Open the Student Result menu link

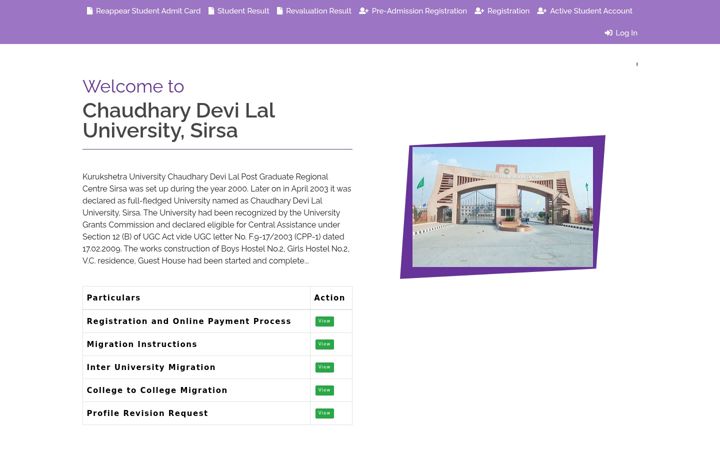coord(239,11)
